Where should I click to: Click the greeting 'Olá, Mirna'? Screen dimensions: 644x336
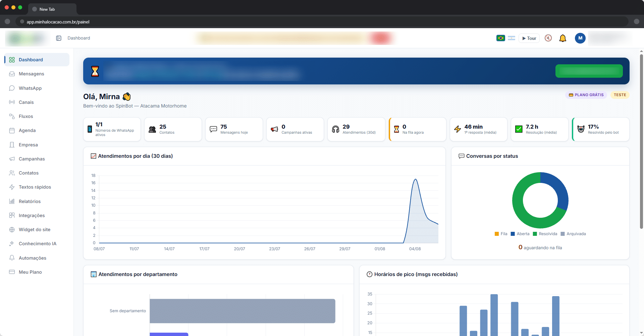[101, 96]
